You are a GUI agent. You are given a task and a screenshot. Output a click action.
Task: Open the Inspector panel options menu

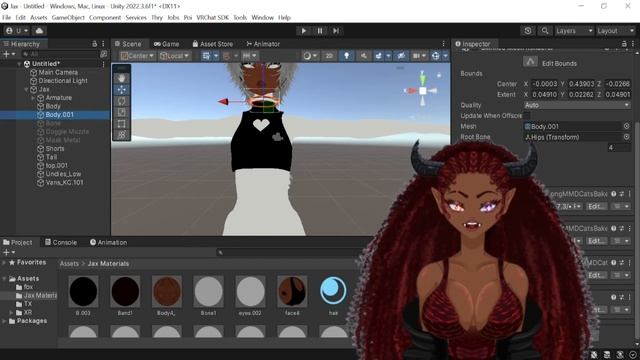pyautogui.click(x=633, y=44)
